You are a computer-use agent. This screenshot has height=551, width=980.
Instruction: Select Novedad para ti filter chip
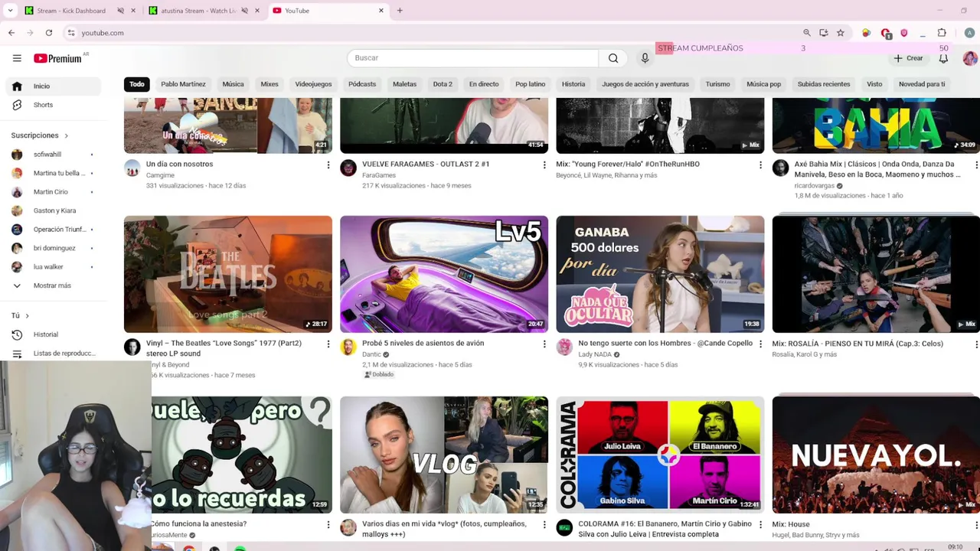click(922, 84)
